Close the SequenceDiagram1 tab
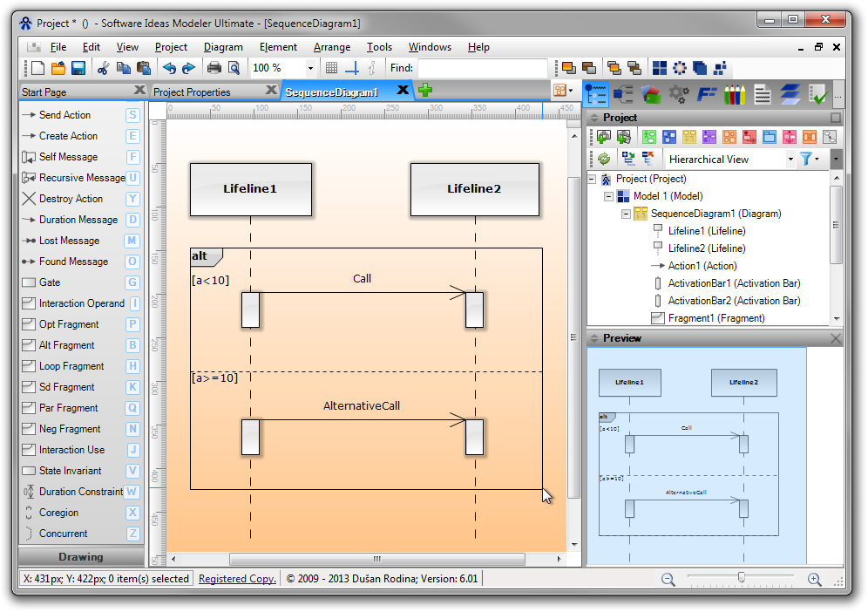 pos(403,90)
